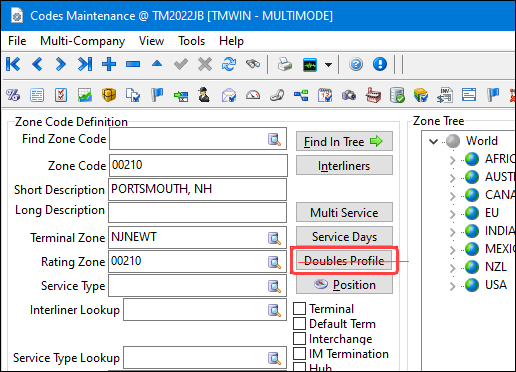
Task: Open the View menu
Action: 151,41
